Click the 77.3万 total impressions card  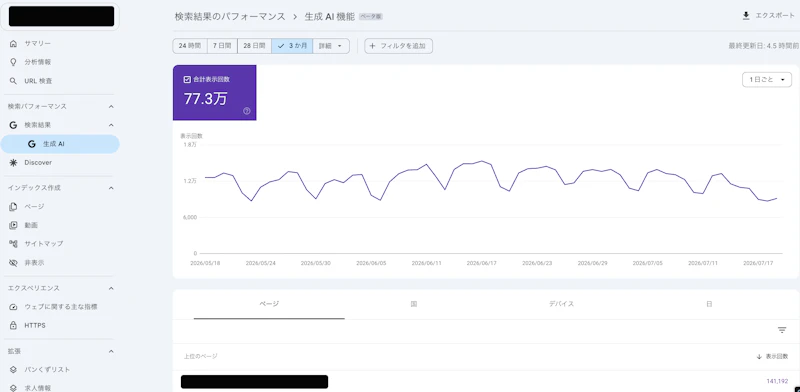tap(214, 92)
